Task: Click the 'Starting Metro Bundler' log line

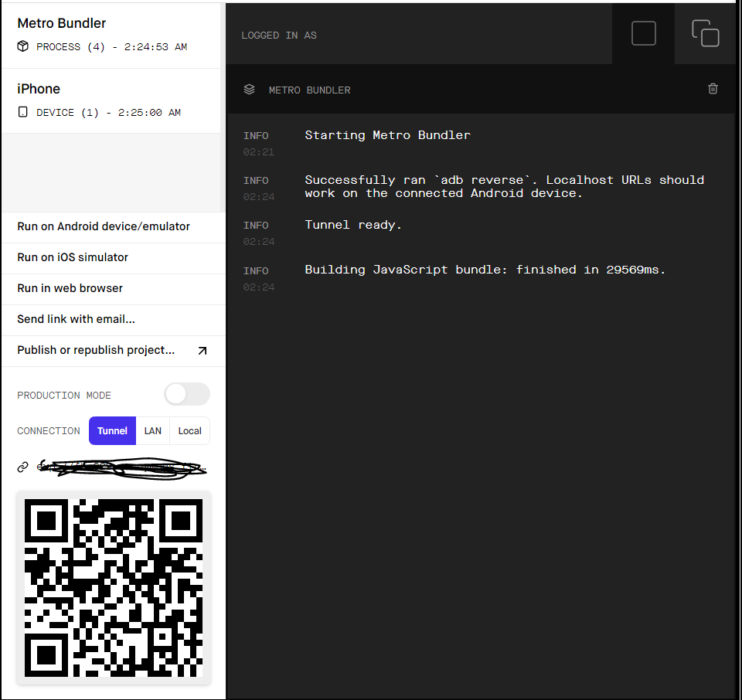Action: pyautogui.click(x=387, y=135)
